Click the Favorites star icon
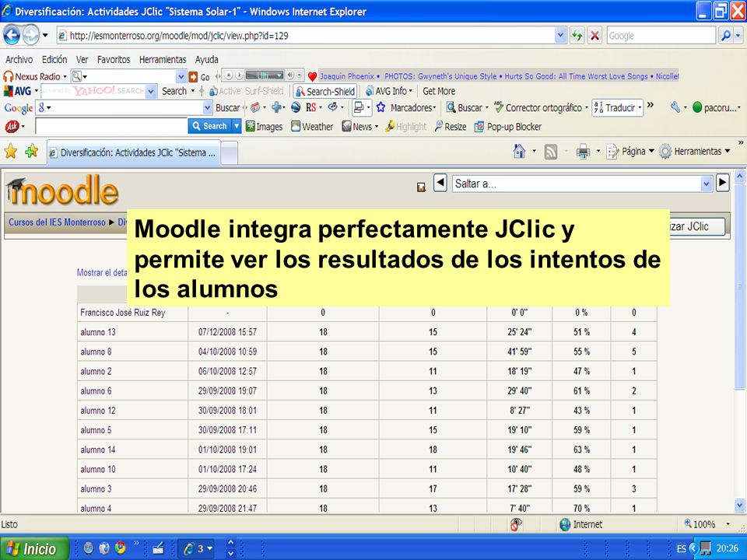The height and width of the screenshot is (560, 747). click(10, 152)
